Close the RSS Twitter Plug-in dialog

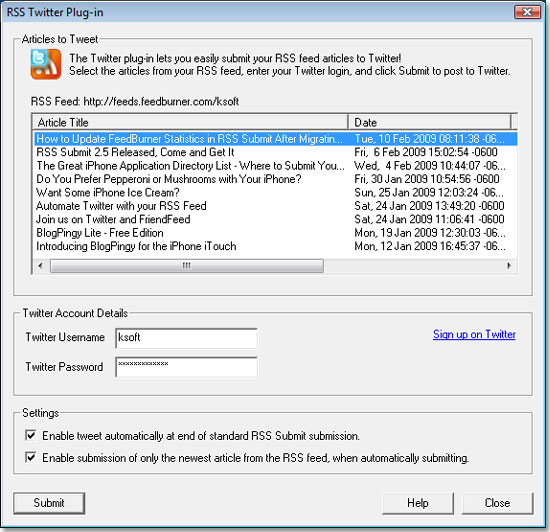pos(528,12)
